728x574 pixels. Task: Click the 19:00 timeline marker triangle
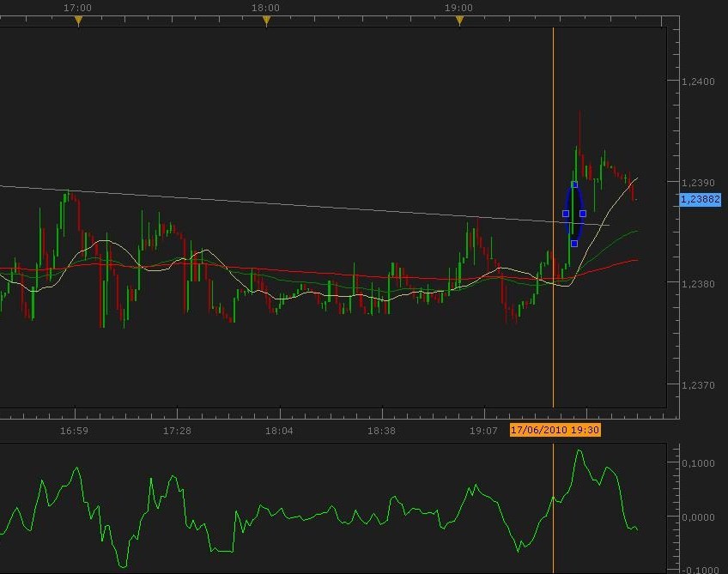pos(459,21)
